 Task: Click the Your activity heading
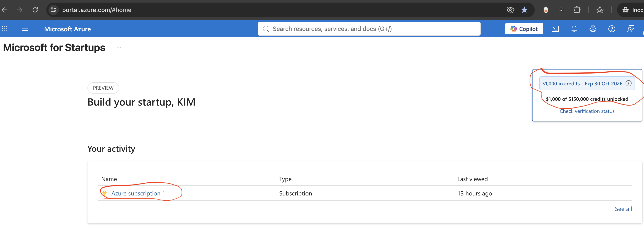[x=111, y=149]
